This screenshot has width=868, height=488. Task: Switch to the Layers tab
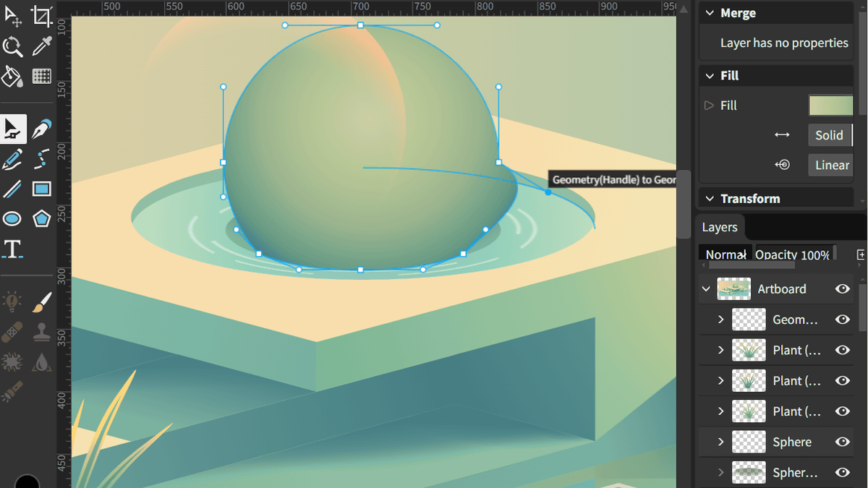[x=720, y=227]
